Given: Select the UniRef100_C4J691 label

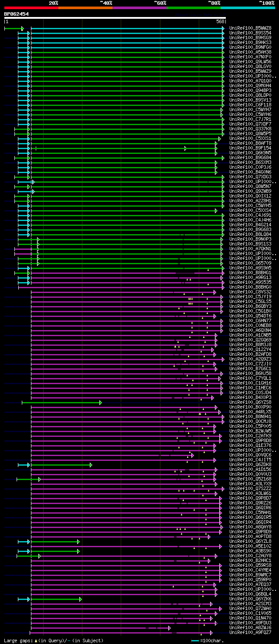Looking at the screenshot, I should tap(250, 215).
